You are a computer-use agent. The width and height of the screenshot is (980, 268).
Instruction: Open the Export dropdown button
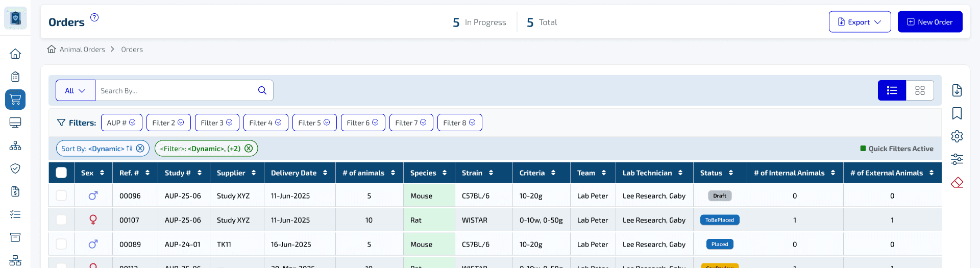(x=860, y=22)
